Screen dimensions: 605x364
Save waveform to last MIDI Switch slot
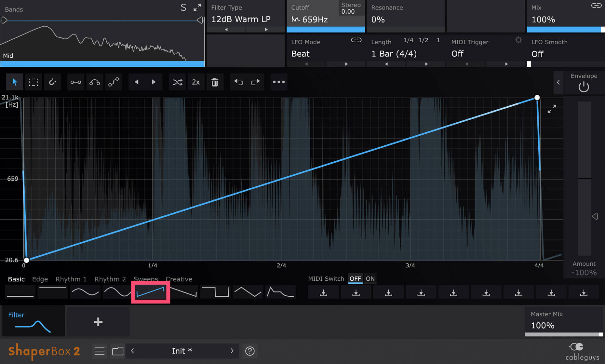(584, 292)
